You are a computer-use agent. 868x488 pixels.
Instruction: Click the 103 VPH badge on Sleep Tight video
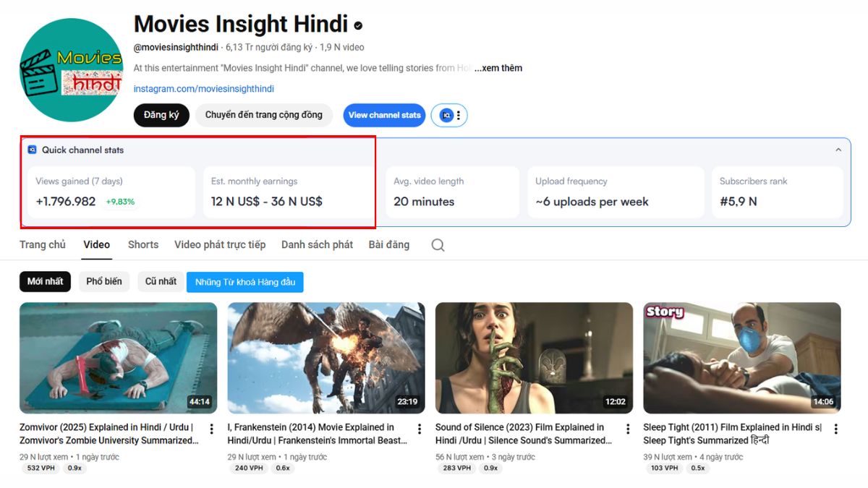tap(664, 468)
